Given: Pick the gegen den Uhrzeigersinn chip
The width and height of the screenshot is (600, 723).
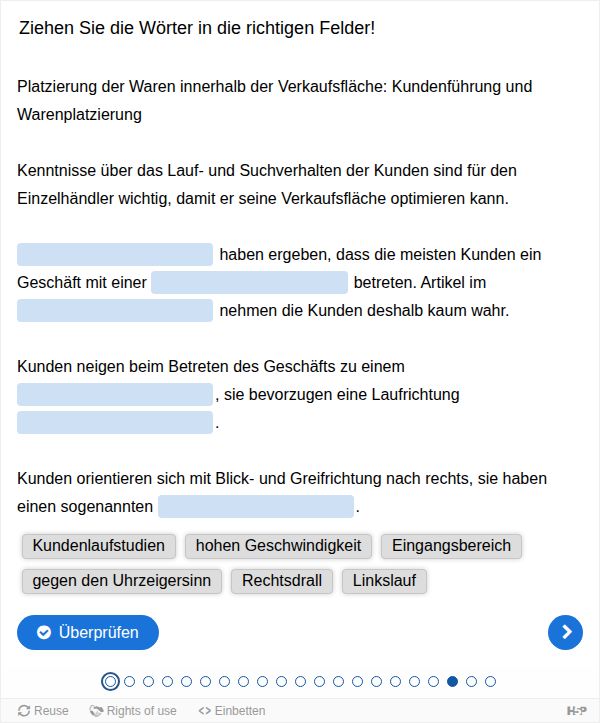Looking at the screenshot, I should tap(122, 581).
